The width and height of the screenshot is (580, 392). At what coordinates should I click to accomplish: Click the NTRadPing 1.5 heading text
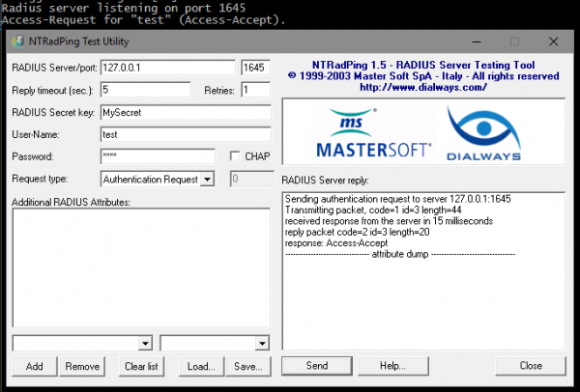tap(423, 65)
